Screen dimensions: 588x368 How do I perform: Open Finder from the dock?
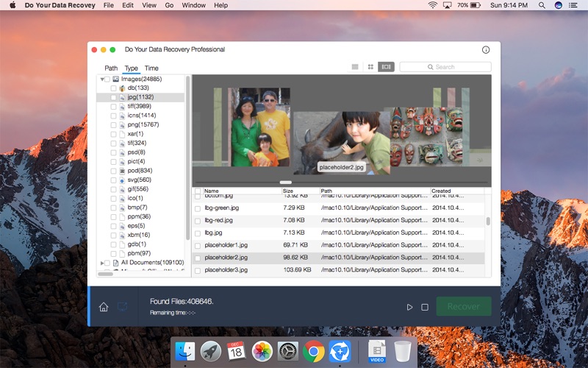point(185,352)
